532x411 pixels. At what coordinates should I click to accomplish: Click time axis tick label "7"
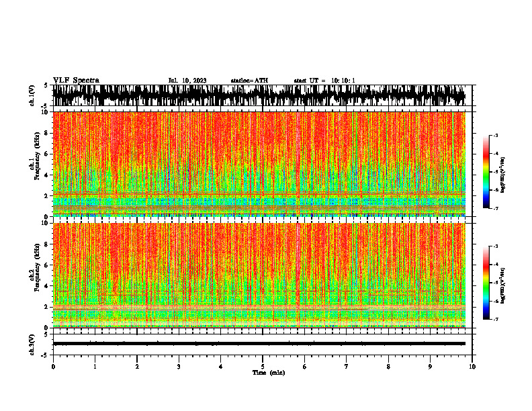pyautogui.click(x=347, y=367)
